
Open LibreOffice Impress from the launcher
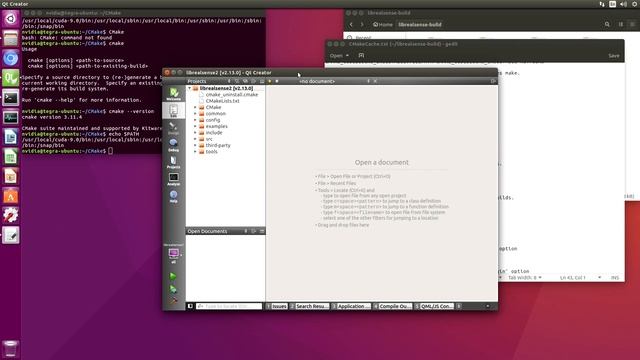coord(11,176)
